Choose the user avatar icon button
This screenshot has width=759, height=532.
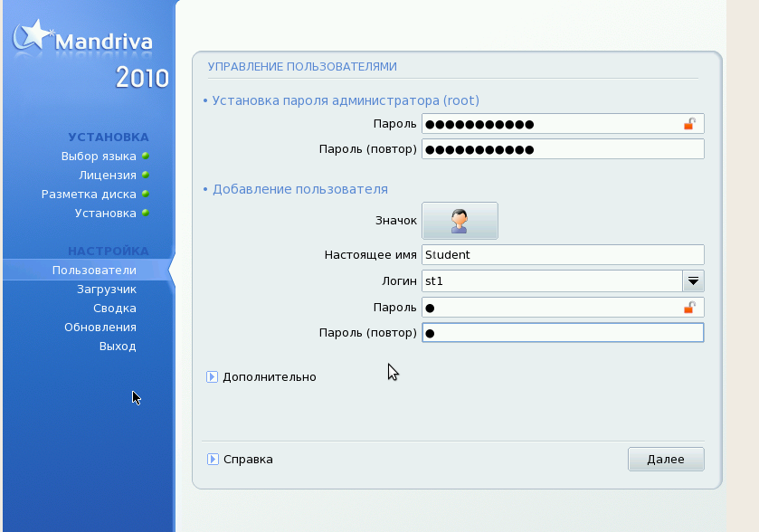click(460, 221)
